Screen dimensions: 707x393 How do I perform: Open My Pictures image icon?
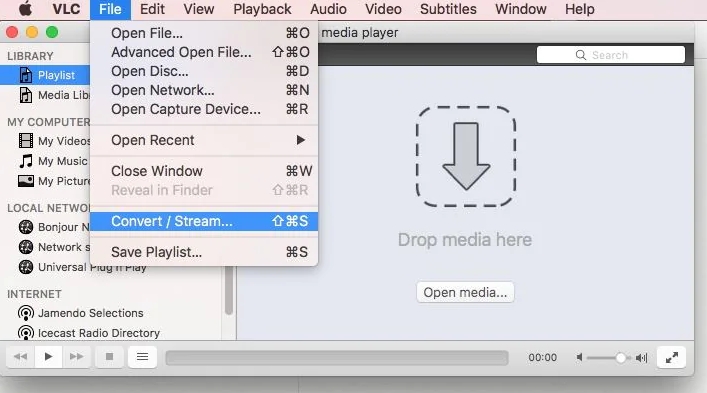tap(26, 181)
